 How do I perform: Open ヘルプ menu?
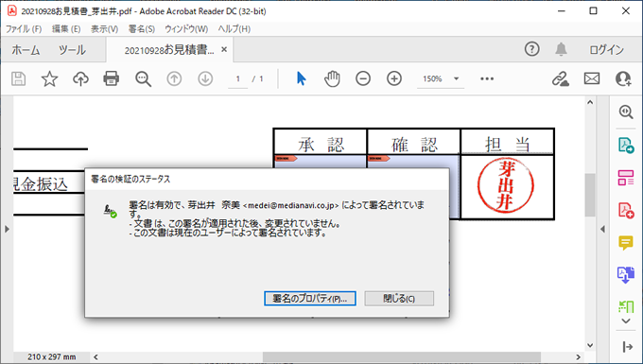click(x=235, y=29)
